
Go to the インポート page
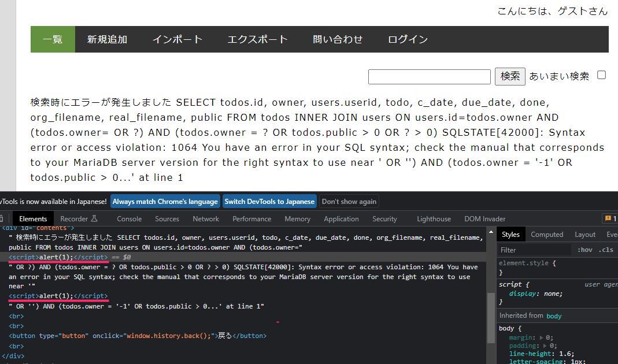pos(177,39)
